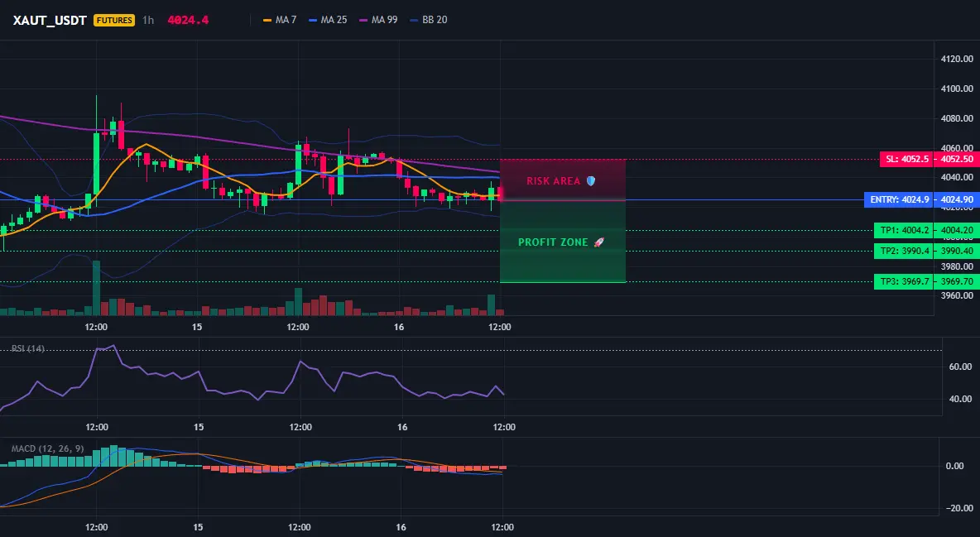Screen dimensions: 980x537
Task: Click the -20.00 MACD axis label
Action: 958,508
